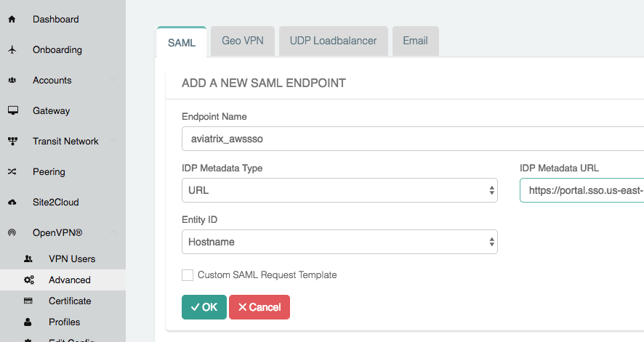Expand the Accounts sidebar chevron
644x342 pixels.
click(x=113, y=81)
